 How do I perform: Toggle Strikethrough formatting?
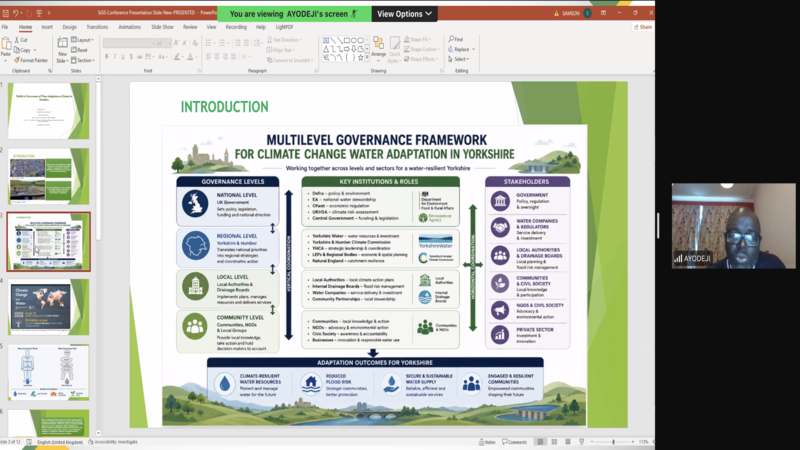tap(139, 57)
